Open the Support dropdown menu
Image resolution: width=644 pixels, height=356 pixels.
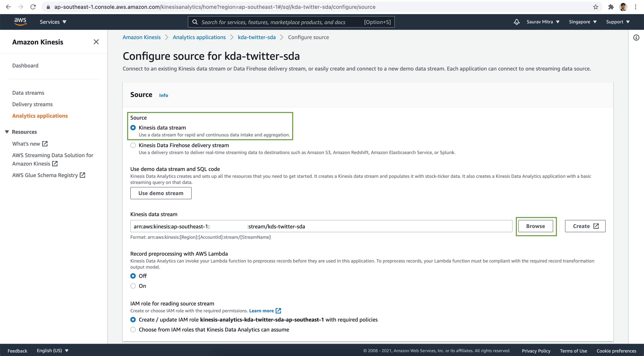coord(618,22)
